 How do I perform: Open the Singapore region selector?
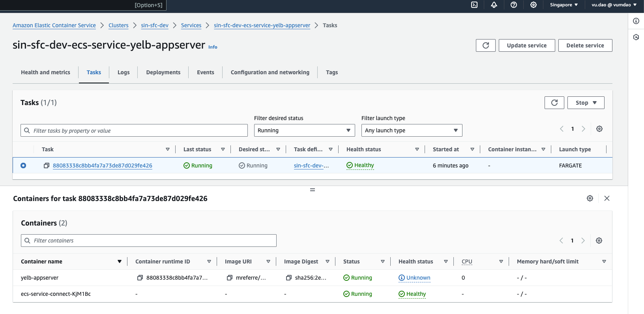coord(564,5)
